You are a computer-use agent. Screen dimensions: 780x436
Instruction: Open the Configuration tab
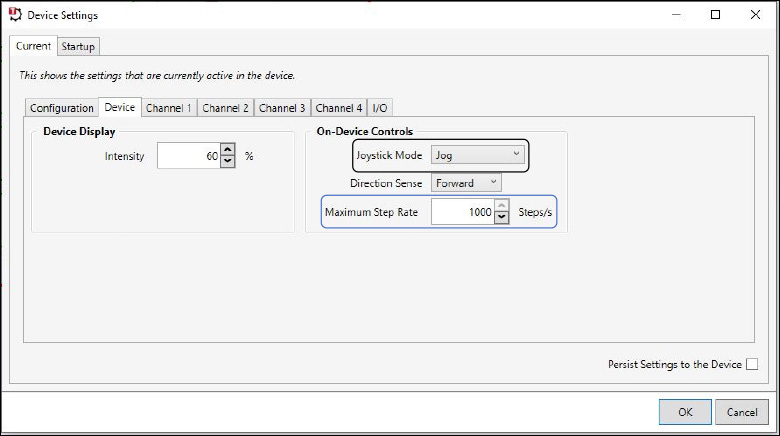pyautogui.click(x=62, y=108)
